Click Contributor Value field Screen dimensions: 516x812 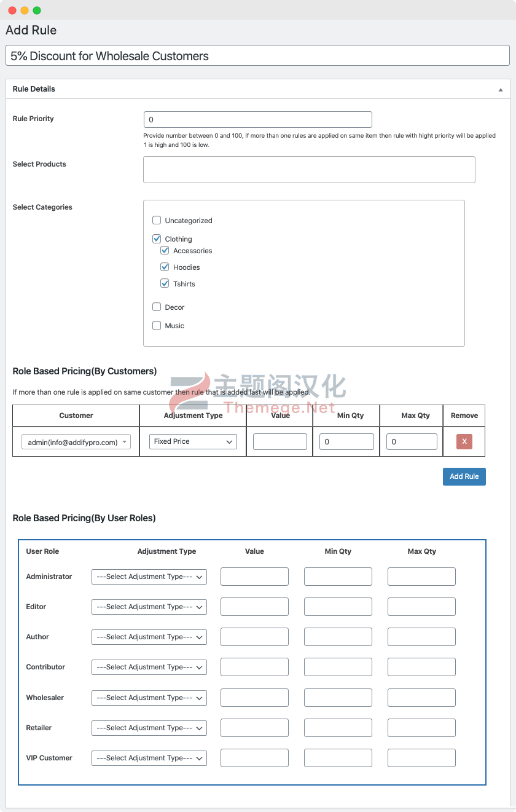(254, 667)
